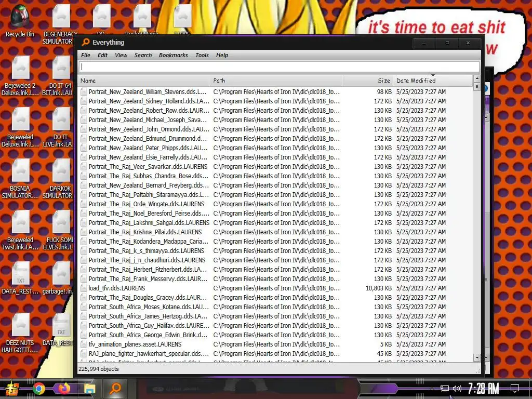This screenshot has height=399, width=532.
Task: Select Portrait_New_Zeeland_William_Stevens file row
Action: click(275, 91)
